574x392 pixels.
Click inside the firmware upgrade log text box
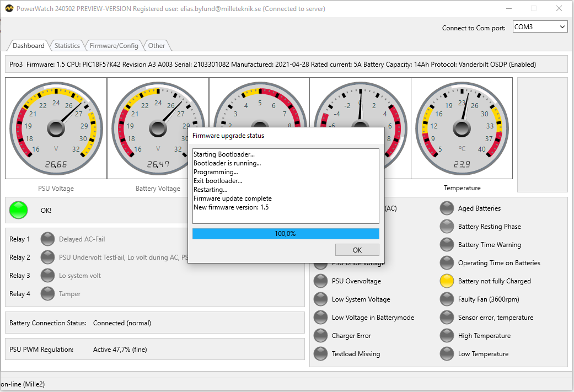[x=286, y=186]
